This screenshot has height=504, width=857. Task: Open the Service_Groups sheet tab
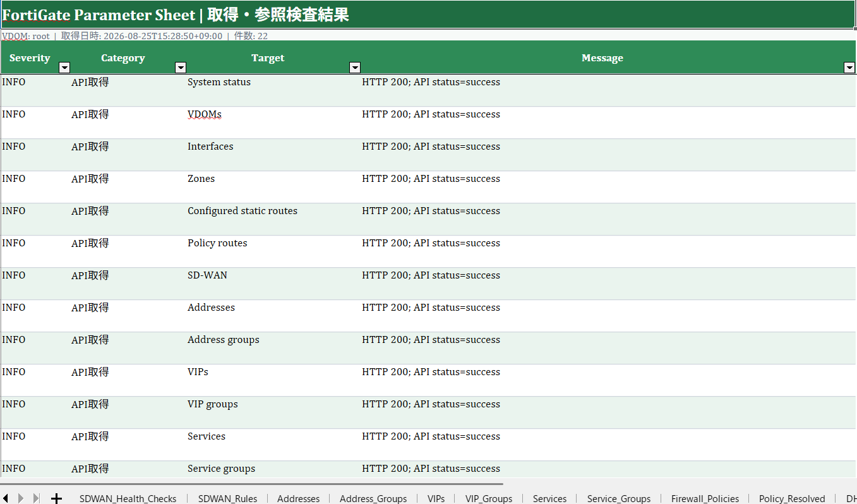619,498
